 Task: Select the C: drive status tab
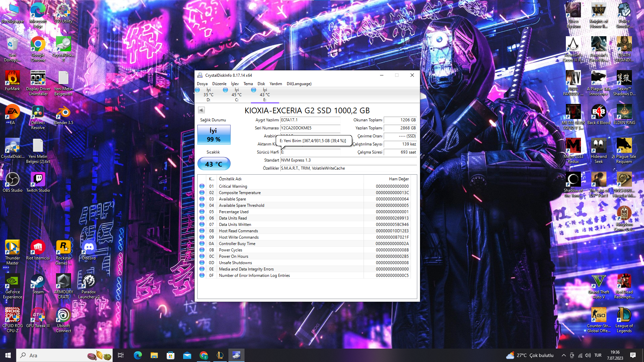(x=236, y=95)
